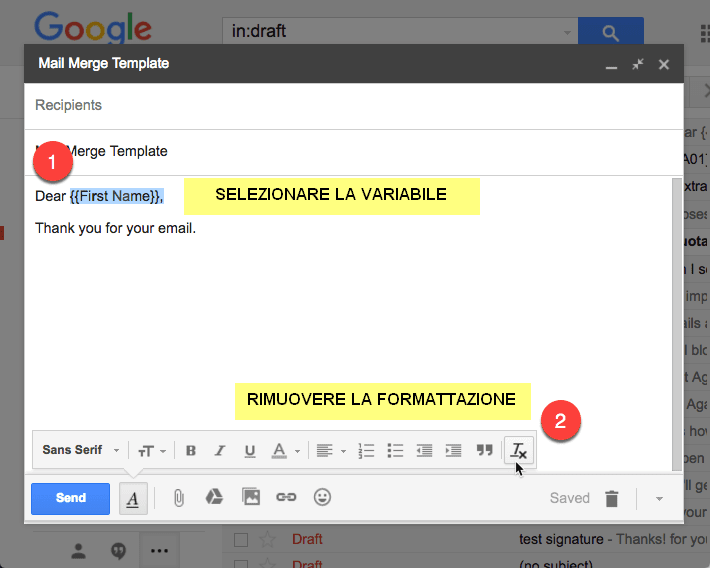Click the Google logo
The width and height of the screenshot is (710, 568).
(93, 28)
